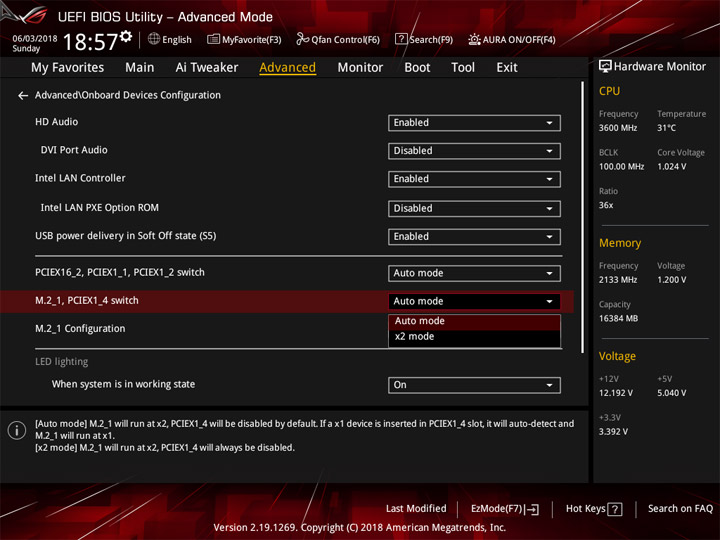Open the LED working state dropdown
The image size is (720, 540).
click(x=474, y=385)
